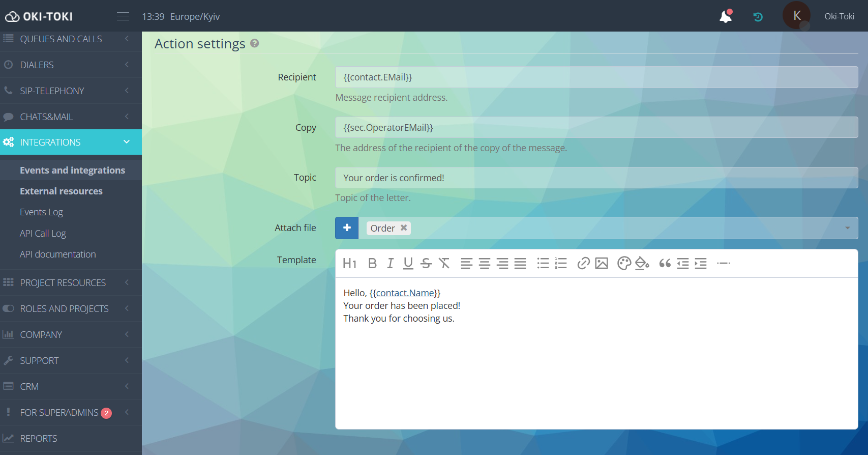
Task: Toggle strikethrough text formatting
Action: [426, 263]
